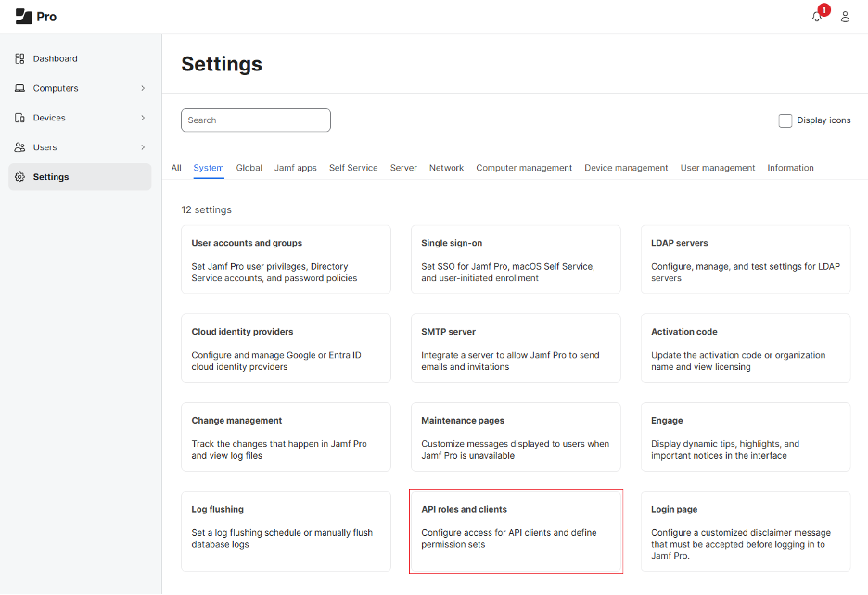
Task: Open the Jamf apps tab
Action: click(296, 168)
